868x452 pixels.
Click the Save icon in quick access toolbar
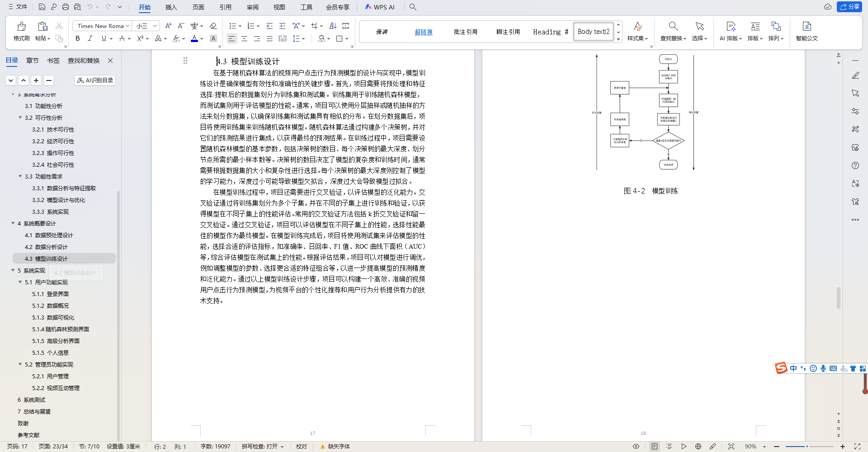click(42, 7)
